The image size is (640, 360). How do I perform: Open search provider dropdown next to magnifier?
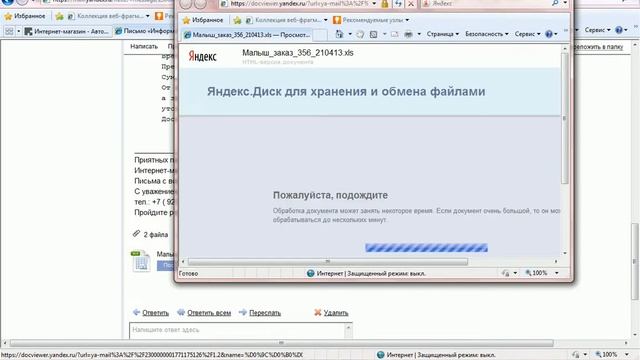point(565,3)
